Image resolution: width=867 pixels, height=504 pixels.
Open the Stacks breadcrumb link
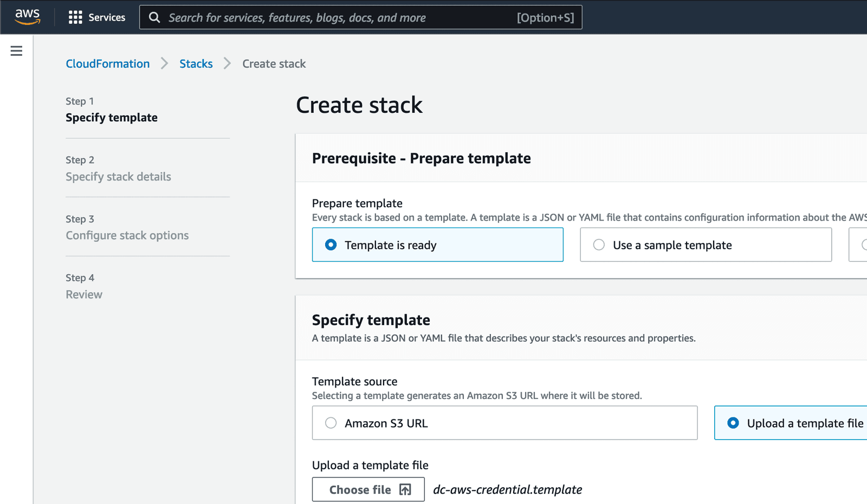pyautogui.click(x=196, y=63)
